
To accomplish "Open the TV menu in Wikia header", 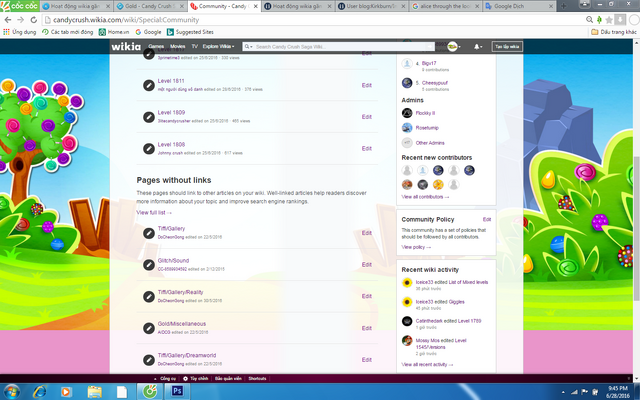I will [x=194, y=47].
